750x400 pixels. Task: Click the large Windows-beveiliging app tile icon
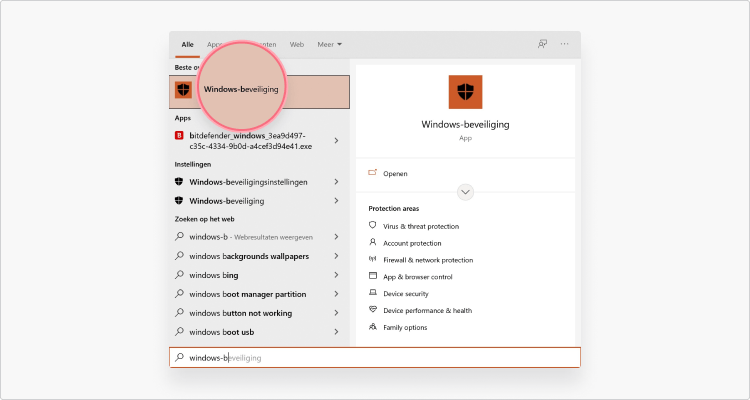465,92
